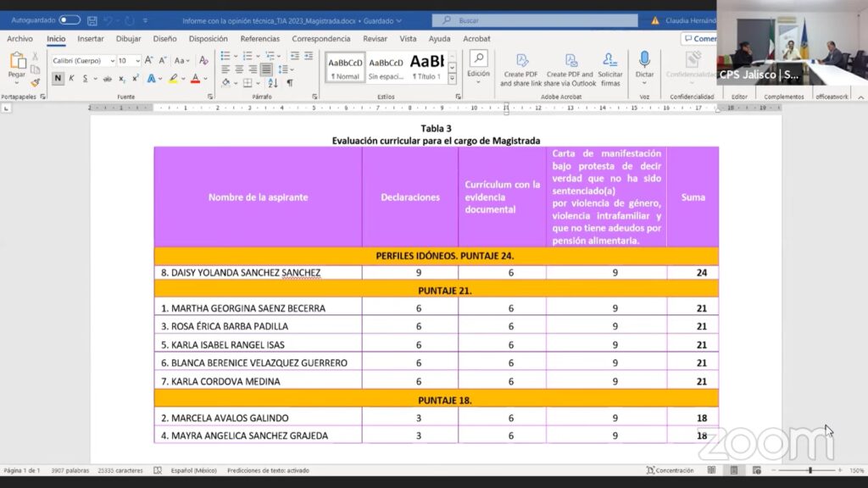This screenshot has height=488, width=868.
Task: Click the Solicitar firmas icon
Action: tap(610, 68)
